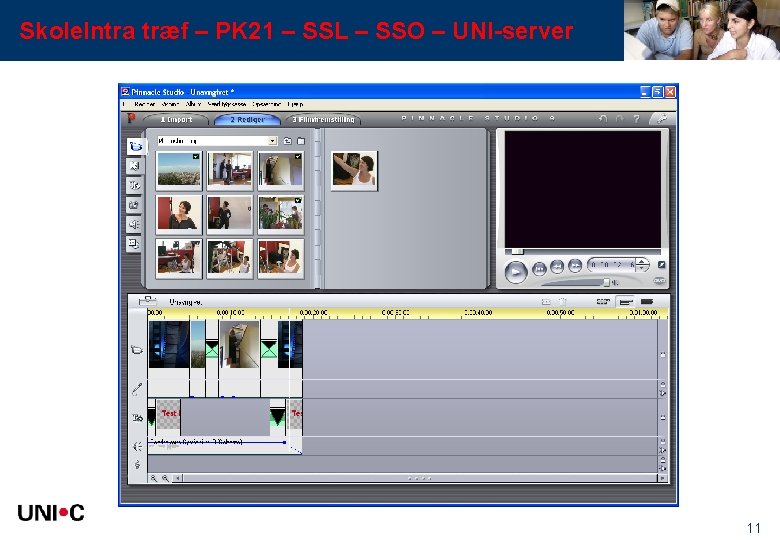Open the sound effects album tab
Screen dimensions: 780x540
[x=134, y=224]
